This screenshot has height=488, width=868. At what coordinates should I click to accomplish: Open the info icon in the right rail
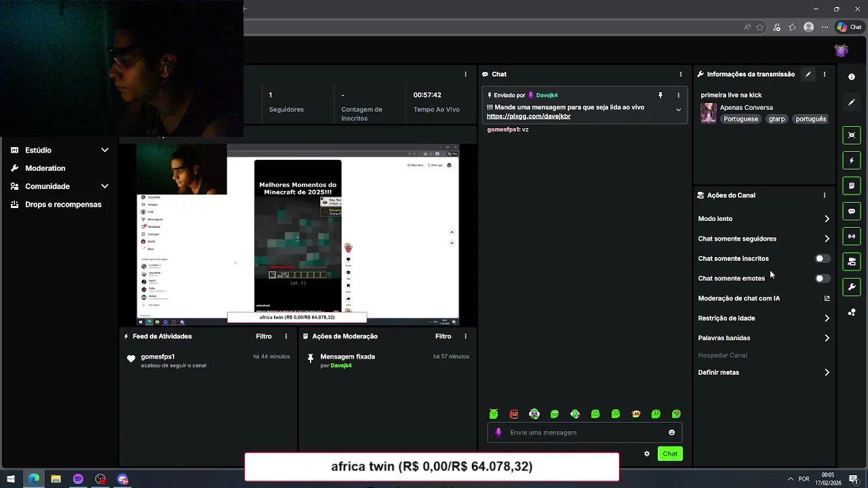point(852,77)
